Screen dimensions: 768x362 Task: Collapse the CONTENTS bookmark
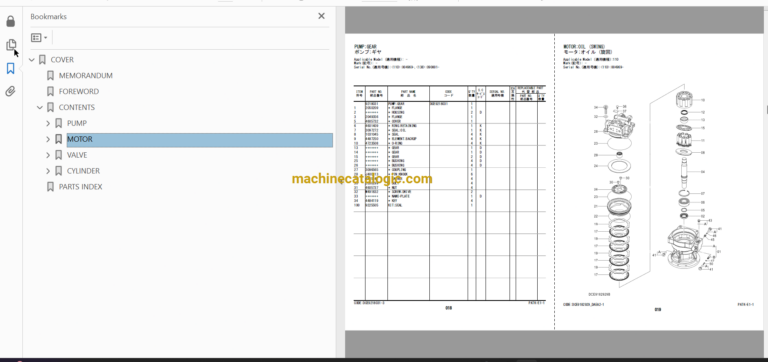40,107
